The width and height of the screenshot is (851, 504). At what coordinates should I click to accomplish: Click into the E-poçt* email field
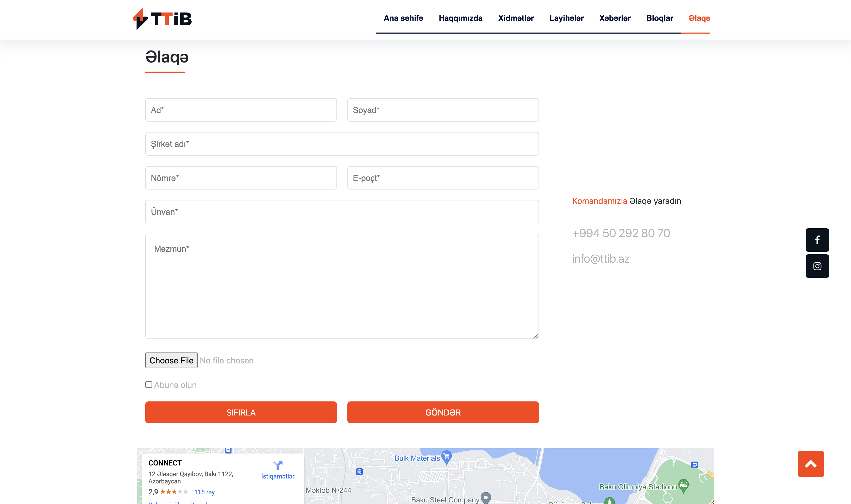(x=443, y=178)
